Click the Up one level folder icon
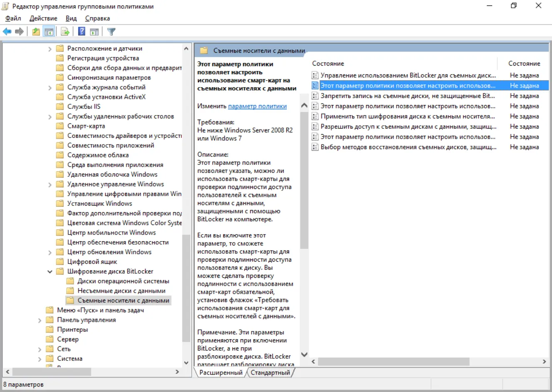 (x=36, y=32)
